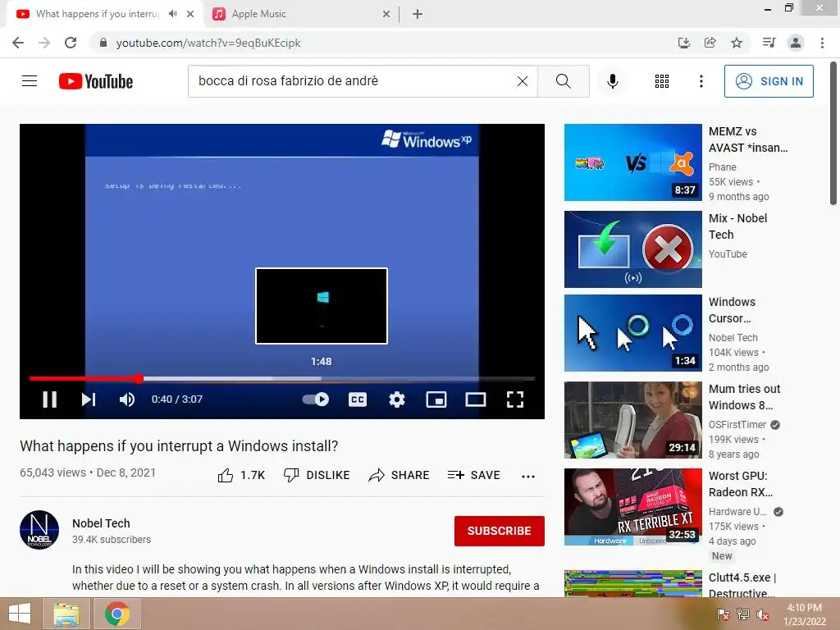The height and width of the screenshot is (630, 840).
Task: Open more actions ellipsis under video
Action: 528,476
